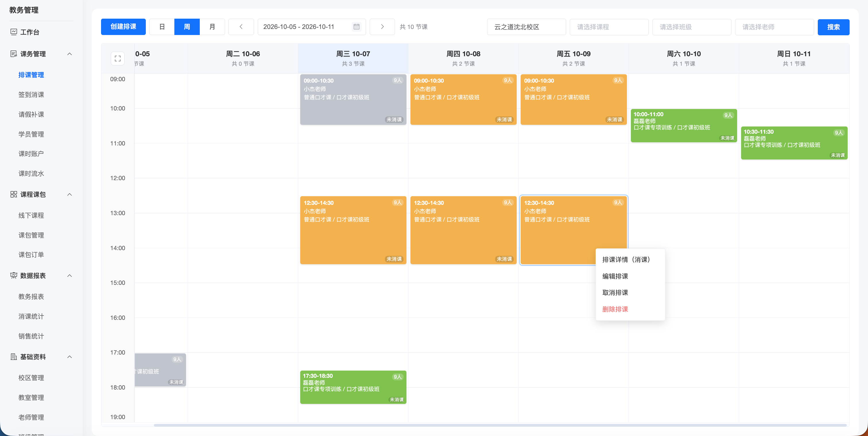Switch to 周 week view
Image resolution: width=868 pixels, height=436 pixels.
pyautogui.click(x=187, y=27)
